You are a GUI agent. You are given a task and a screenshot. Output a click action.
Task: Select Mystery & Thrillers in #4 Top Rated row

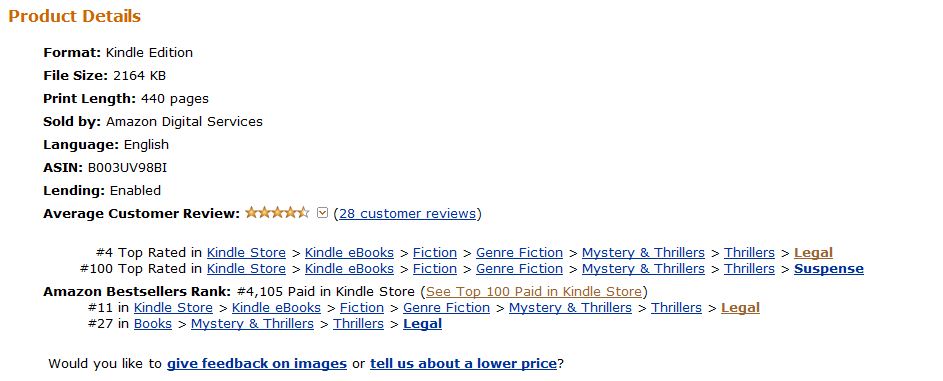(x=644, y=253)
